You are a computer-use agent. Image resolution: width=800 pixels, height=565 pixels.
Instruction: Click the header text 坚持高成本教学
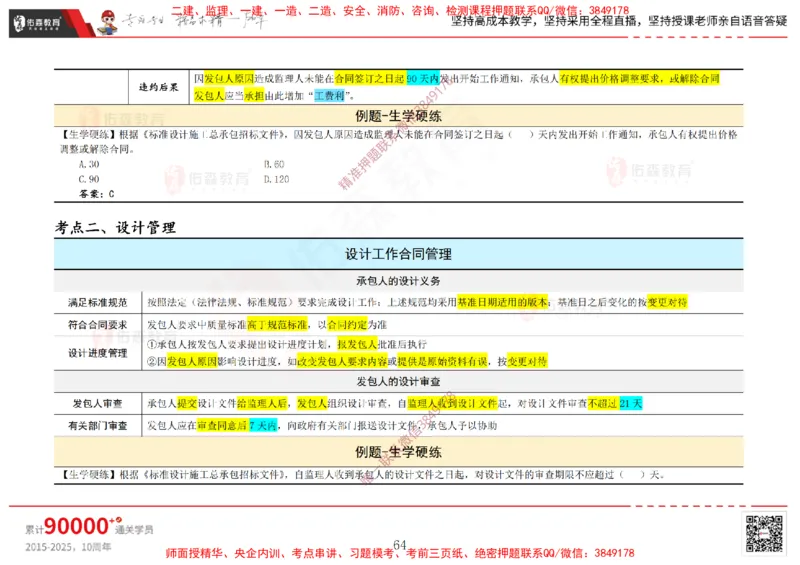(x=492, y=21)
